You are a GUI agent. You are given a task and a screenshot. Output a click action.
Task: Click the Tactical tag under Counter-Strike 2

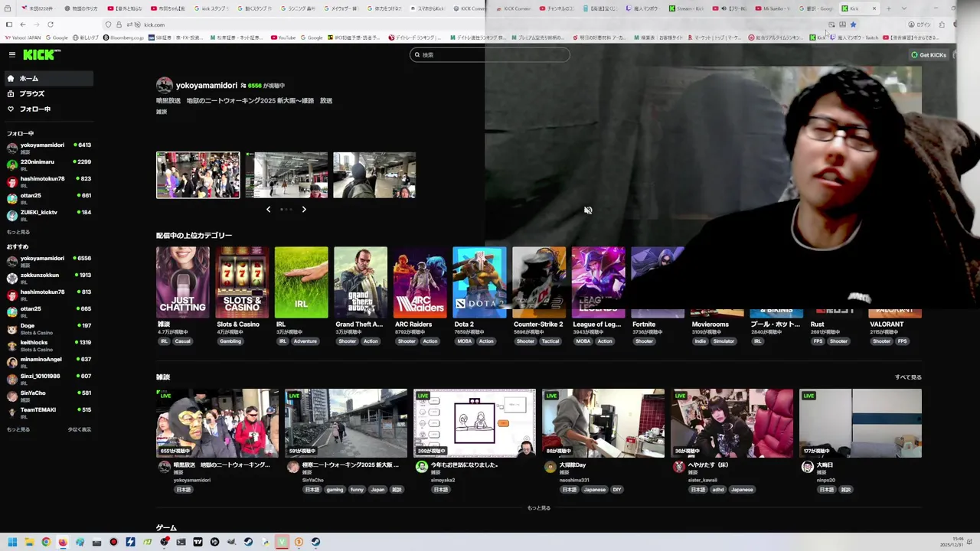pos(550,341)
